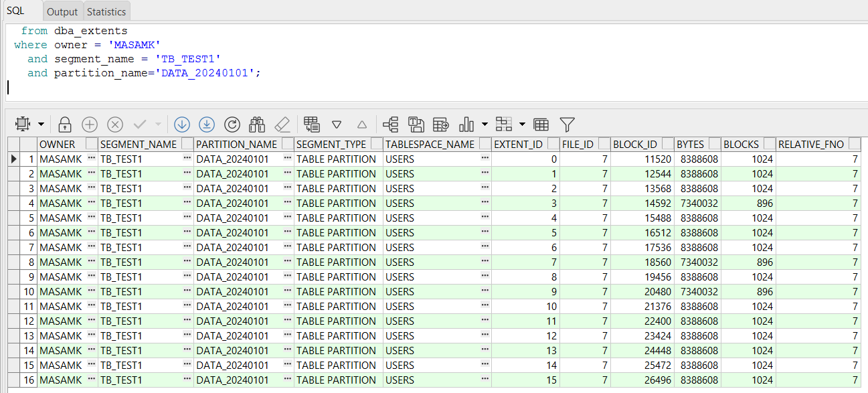
Task: Click the Fetch next page down-arrow icon
Action: 182,125
